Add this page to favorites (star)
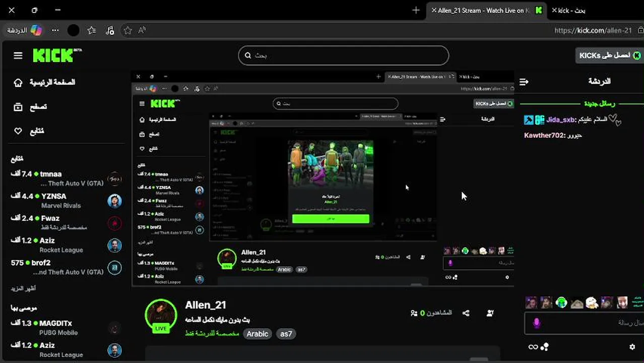The height and width of the screenshot is (363, 644). [x=128, y=30]
